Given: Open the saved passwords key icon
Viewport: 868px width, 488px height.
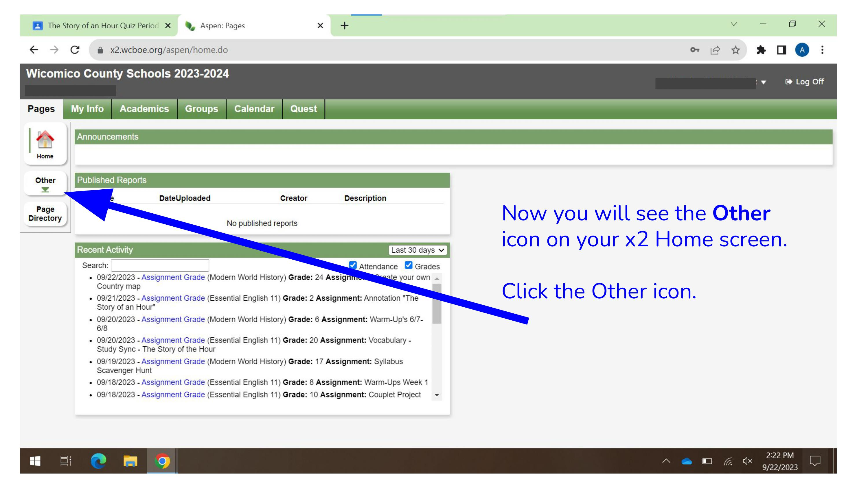Looking at the screenshot, I should click(694, 50).
